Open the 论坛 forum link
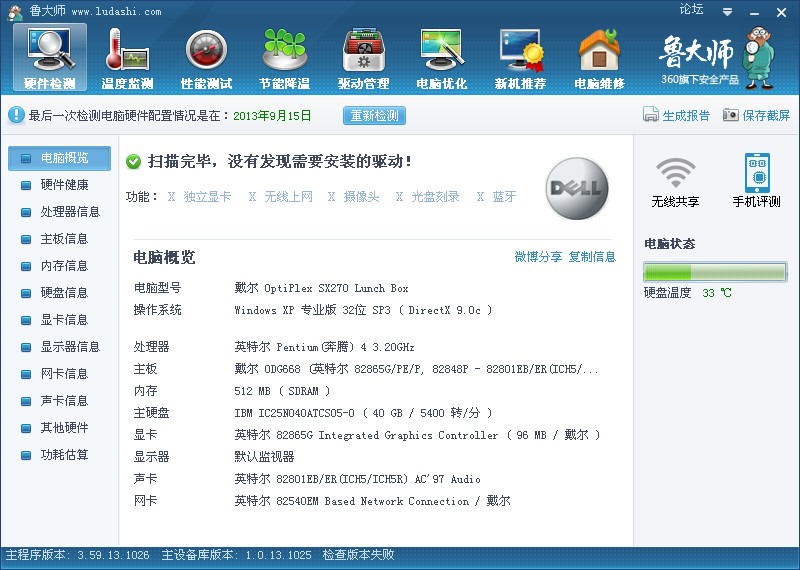Viewport: 800px width, 570px height. [x=691, y=9]
